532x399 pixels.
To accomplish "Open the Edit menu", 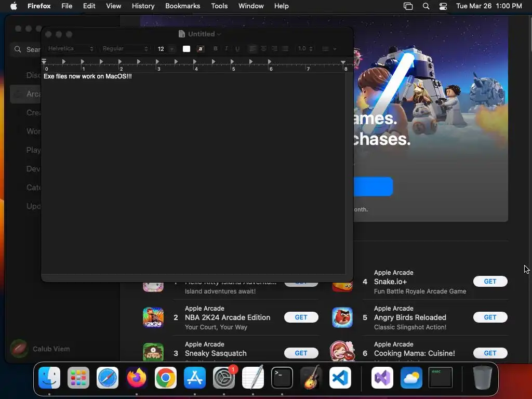I will [89, 6].
